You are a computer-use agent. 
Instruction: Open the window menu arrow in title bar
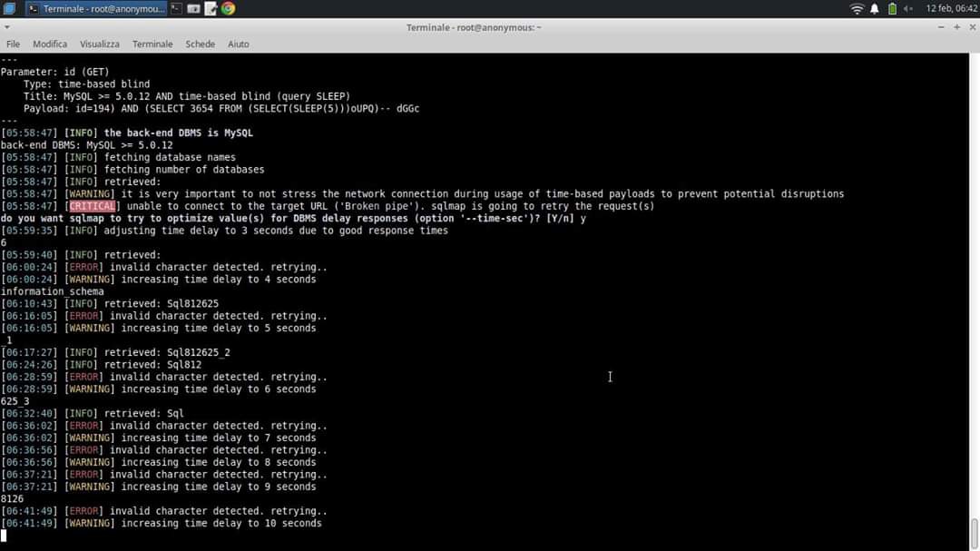(6, 27)
